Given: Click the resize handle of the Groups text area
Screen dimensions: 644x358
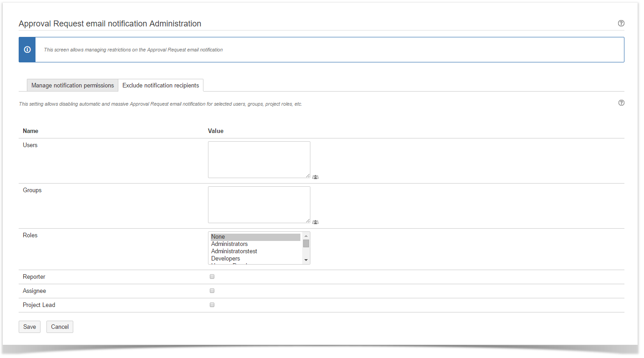Looking at the screenshot, I should [308, 221].
